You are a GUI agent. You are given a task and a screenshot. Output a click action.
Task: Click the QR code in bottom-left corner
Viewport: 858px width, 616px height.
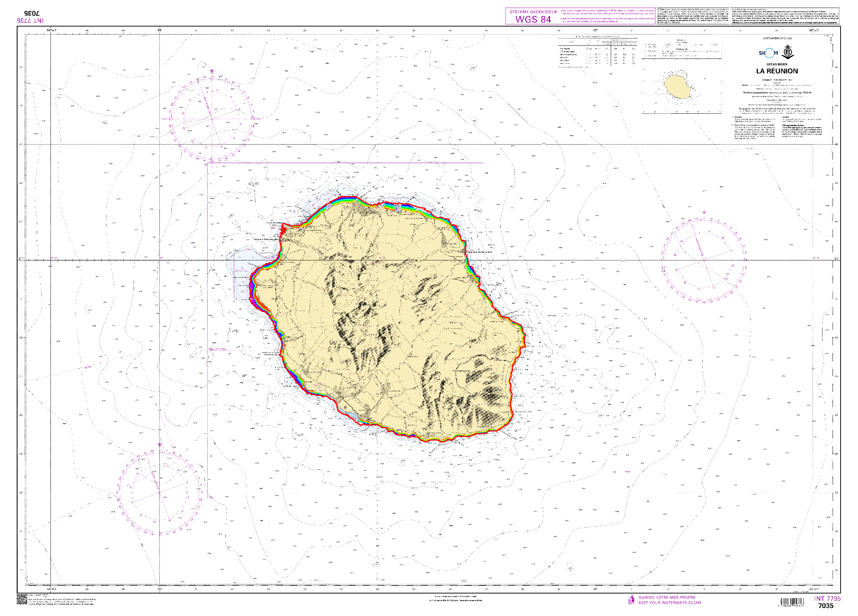[22, 600]
